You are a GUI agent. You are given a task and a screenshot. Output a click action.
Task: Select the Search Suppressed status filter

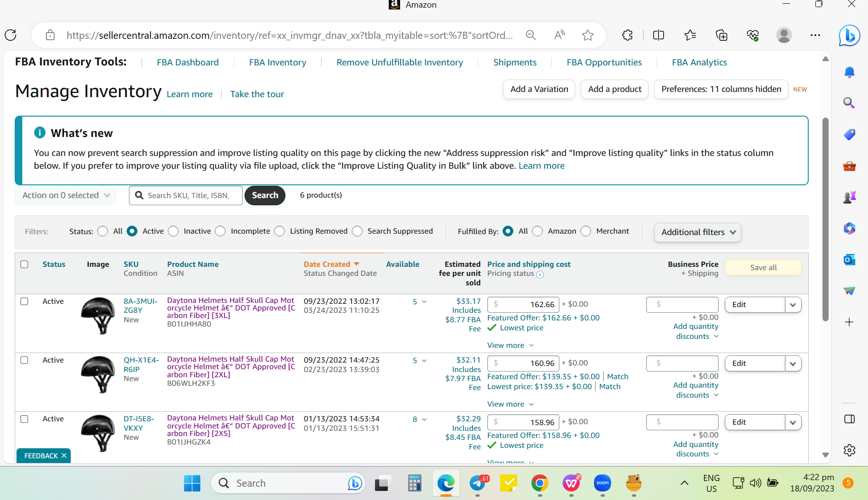click(x=357, y=231)
